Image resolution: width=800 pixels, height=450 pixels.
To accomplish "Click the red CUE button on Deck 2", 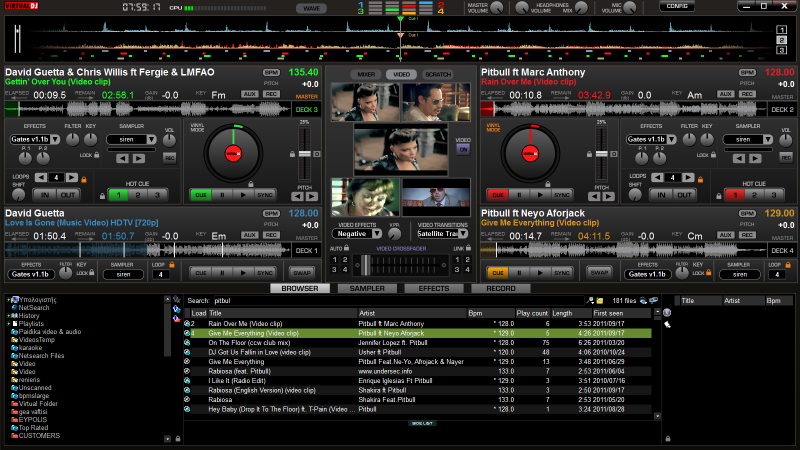I will pyautogui.click(x=498, y=195).
